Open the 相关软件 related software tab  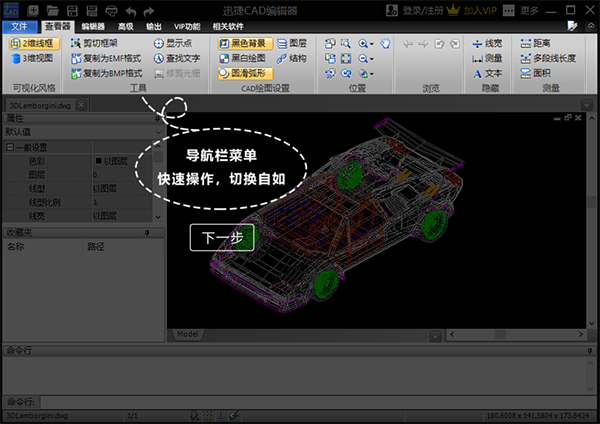click(228, 26)
